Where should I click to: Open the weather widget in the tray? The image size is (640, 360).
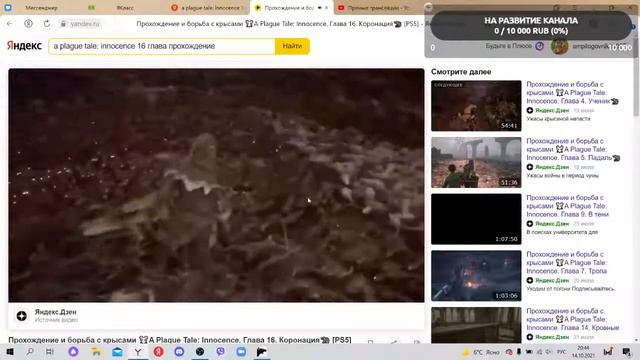tap(480, 352)
